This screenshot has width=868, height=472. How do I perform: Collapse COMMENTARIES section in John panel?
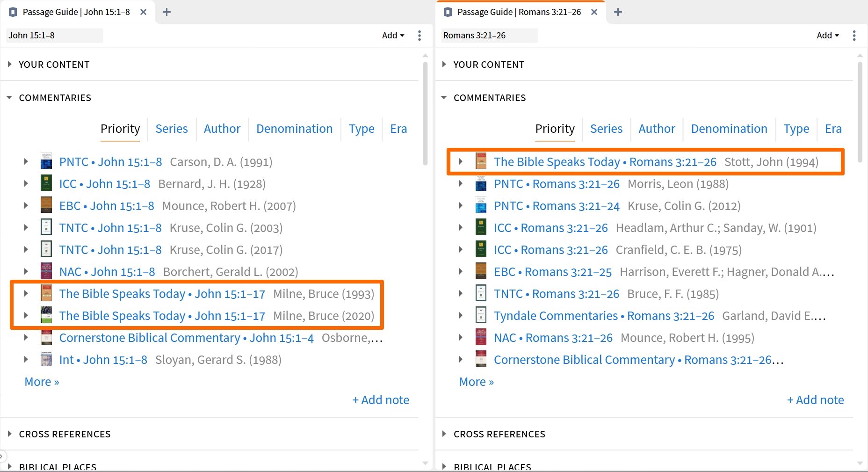pos(9,97)
